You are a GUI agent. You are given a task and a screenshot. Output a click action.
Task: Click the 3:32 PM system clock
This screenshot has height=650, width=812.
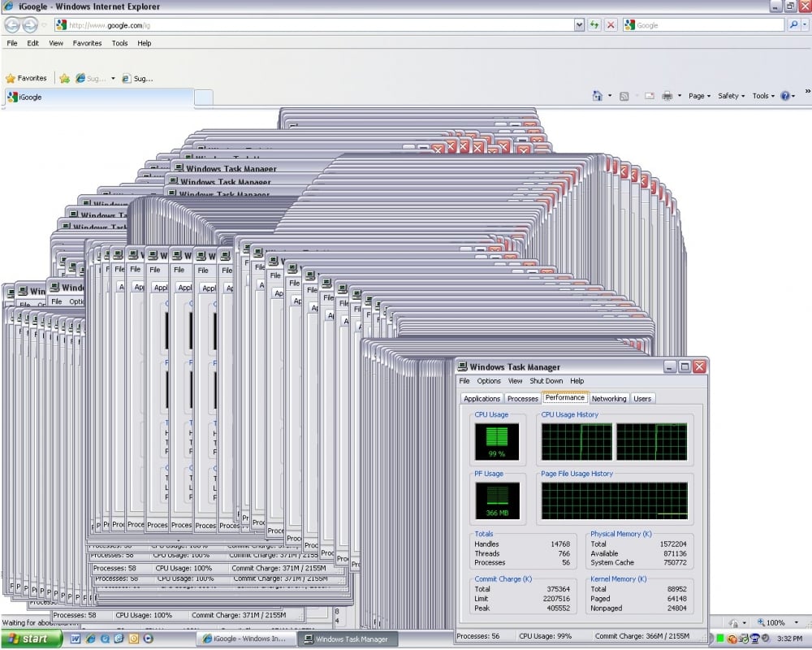coord(790,639)
